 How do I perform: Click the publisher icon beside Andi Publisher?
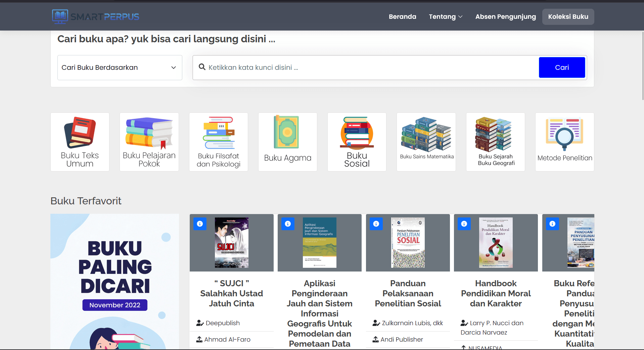tap(376, 339)
